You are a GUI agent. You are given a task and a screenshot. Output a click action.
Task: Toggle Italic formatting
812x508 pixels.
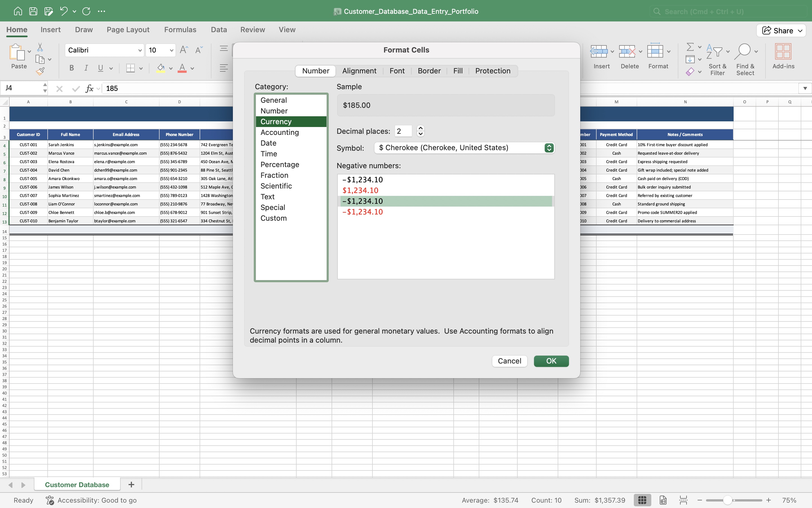86,68
